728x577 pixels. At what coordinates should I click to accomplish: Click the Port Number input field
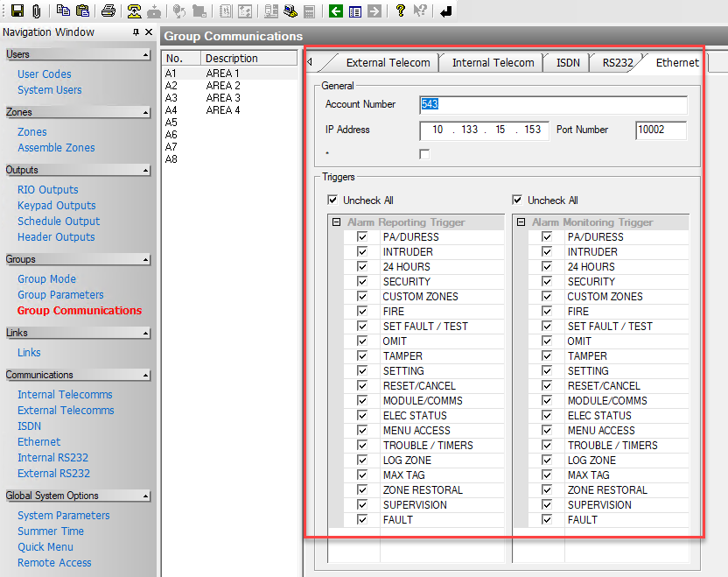pyautogui.click(x=661, y=130)
